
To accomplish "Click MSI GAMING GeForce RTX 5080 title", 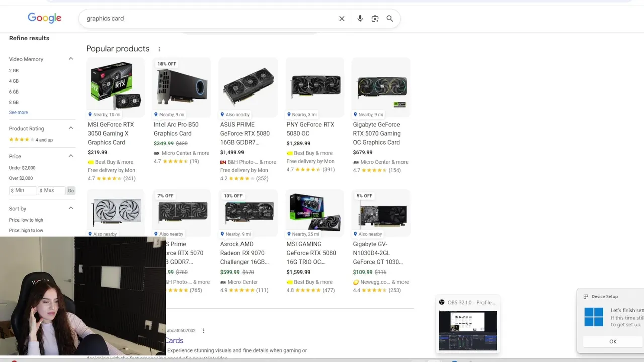I will click(x=311, y=253).
